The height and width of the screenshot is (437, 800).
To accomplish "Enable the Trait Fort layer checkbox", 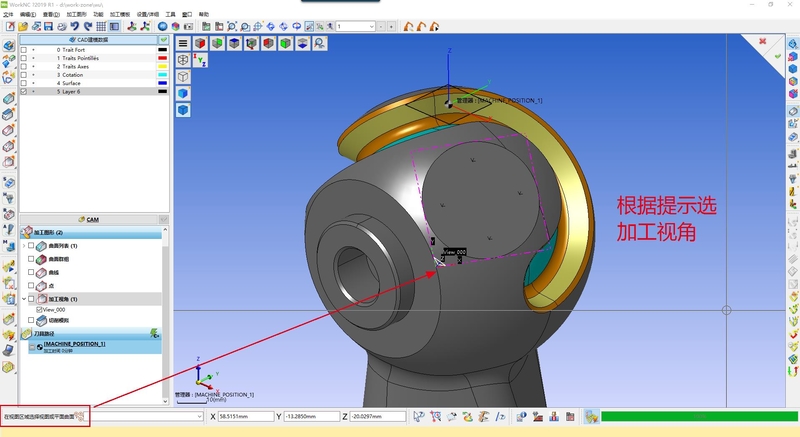I will 24,49.
